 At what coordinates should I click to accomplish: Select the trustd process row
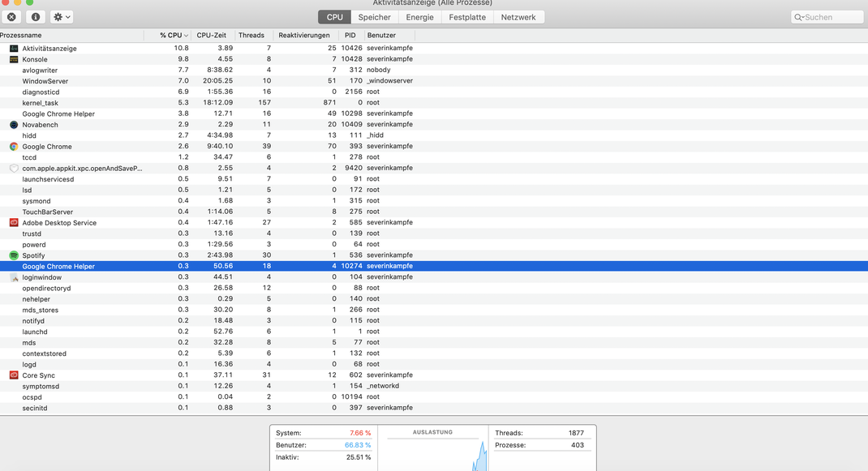tap(434, 233)
